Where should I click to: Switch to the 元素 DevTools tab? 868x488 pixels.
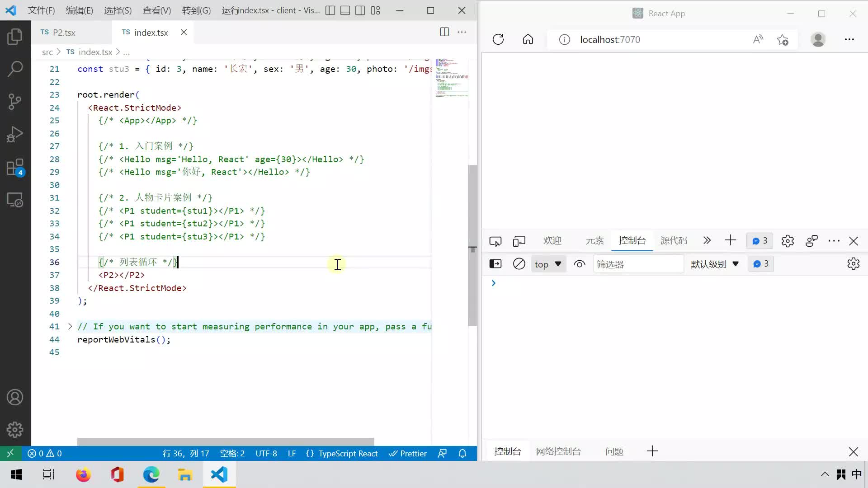pyautogui.click(x=594, y=240)
